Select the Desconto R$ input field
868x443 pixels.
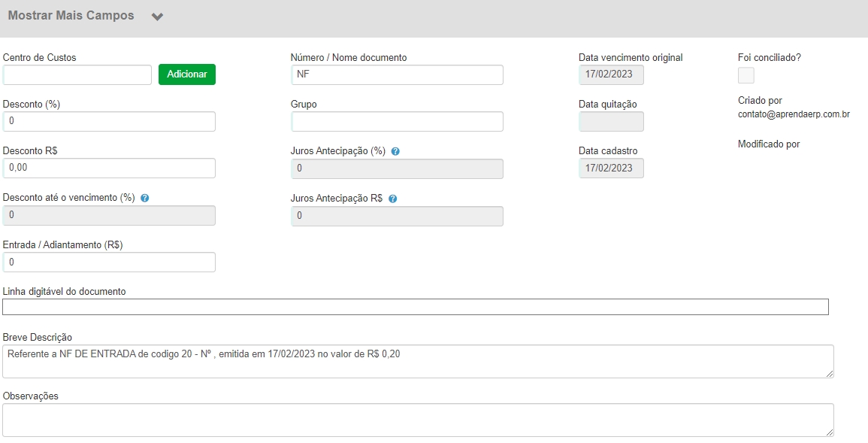click(x=109, y=168)
